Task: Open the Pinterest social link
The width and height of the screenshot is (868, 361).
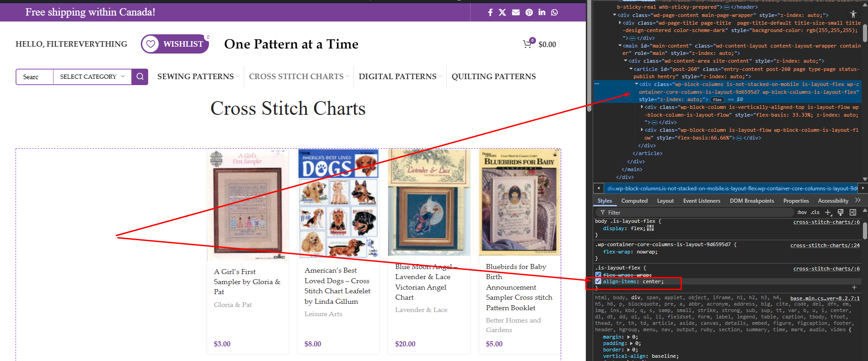Action: pos(529,12)
